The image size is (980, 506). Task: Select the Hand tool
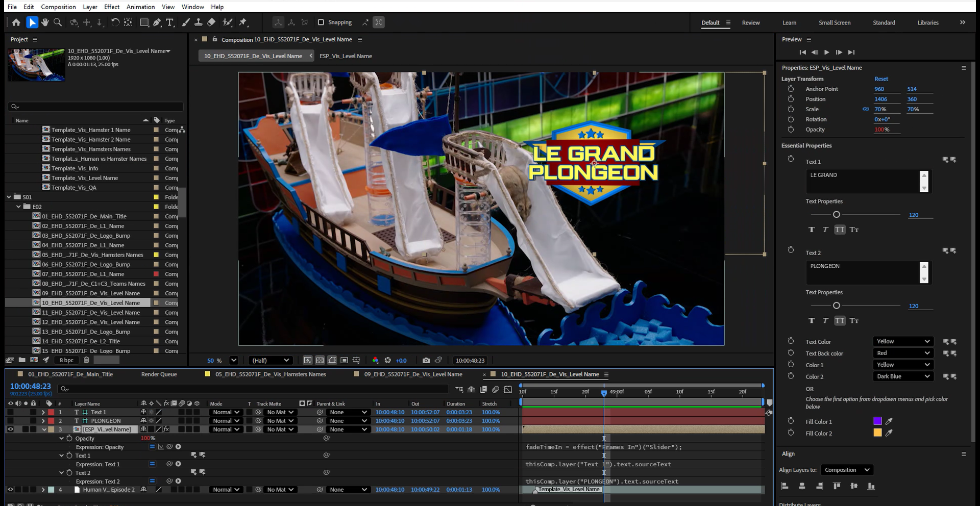[x=45, y=22]
